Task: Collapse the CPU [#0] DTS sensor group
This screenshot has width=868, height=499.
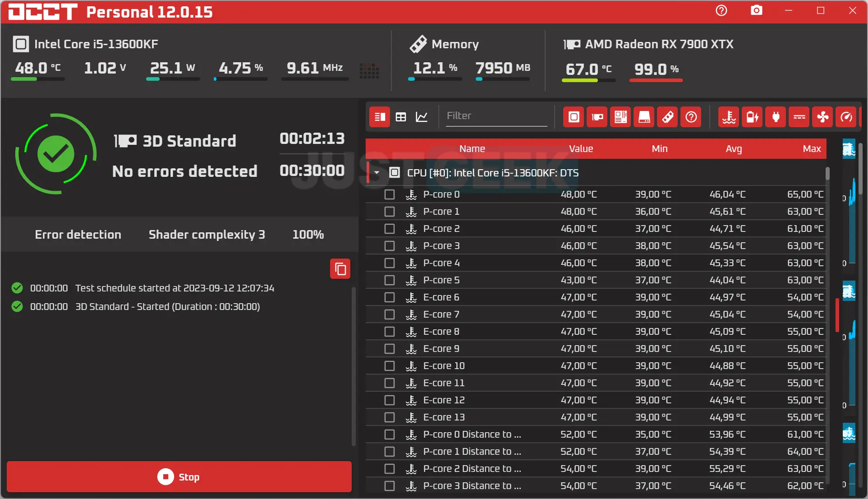Action: (377, 173)
